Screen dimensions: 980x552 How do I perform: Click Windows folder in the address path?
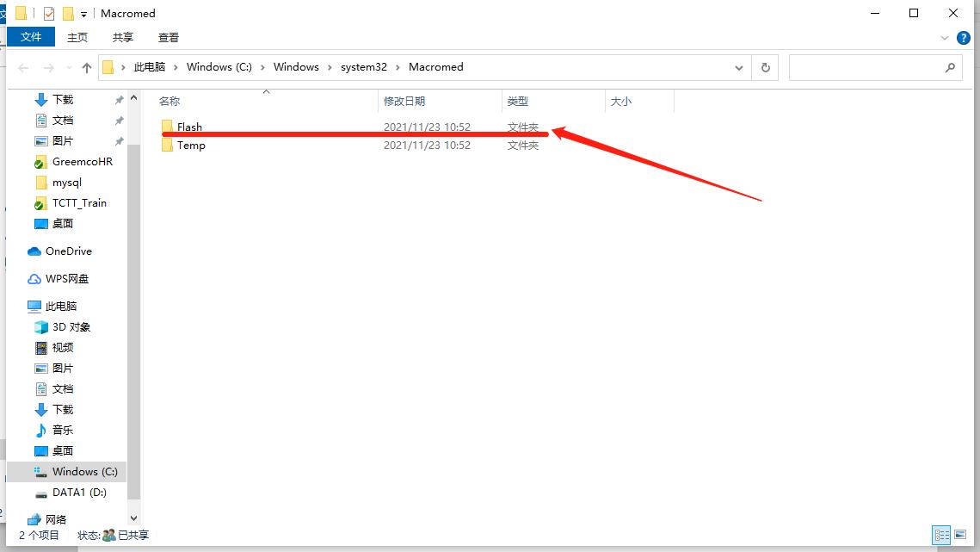point(296,67)
